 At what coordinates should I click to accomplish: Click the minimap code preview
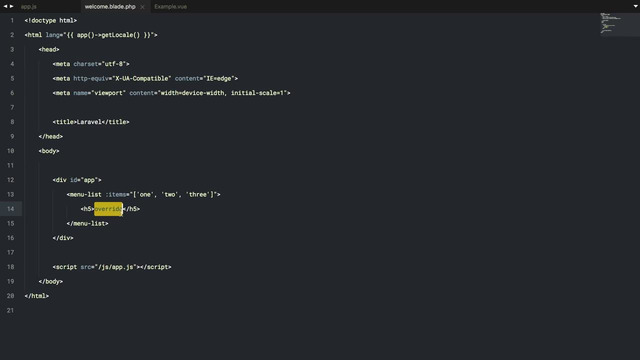pyautogui.click(x=611, y=23)
